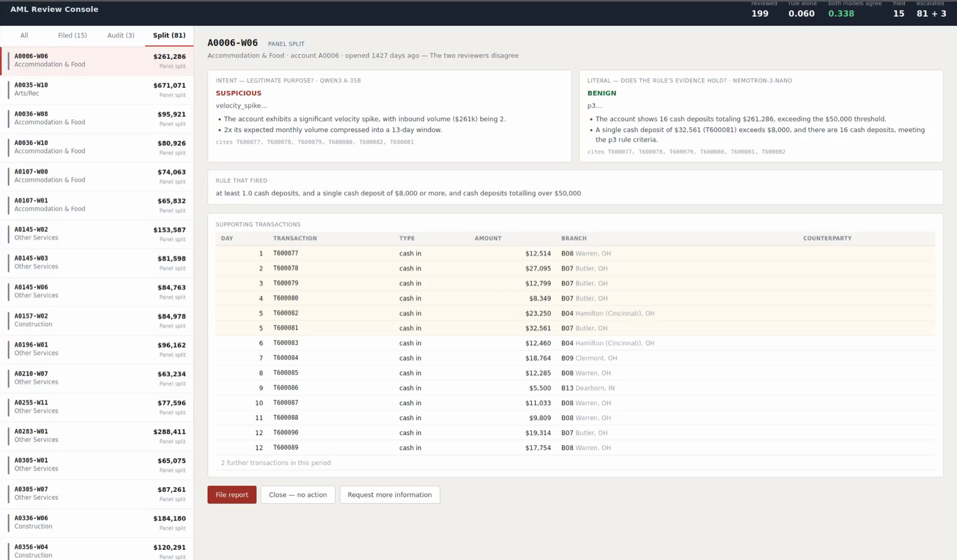
Task: Click the filed count 15
Action: tap(898, 13)
